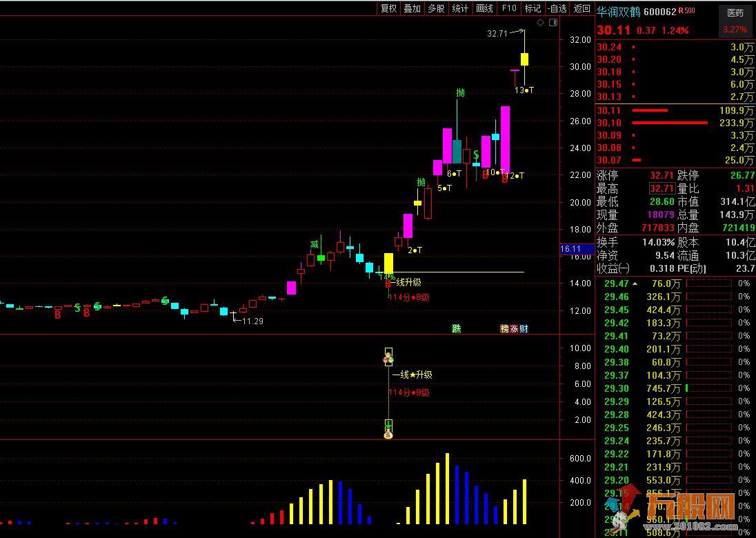Image resolution: width=756 pixels, height=538 pixels.
Task: Select the 30.15 sell order row
Action: tap(675, 85)
